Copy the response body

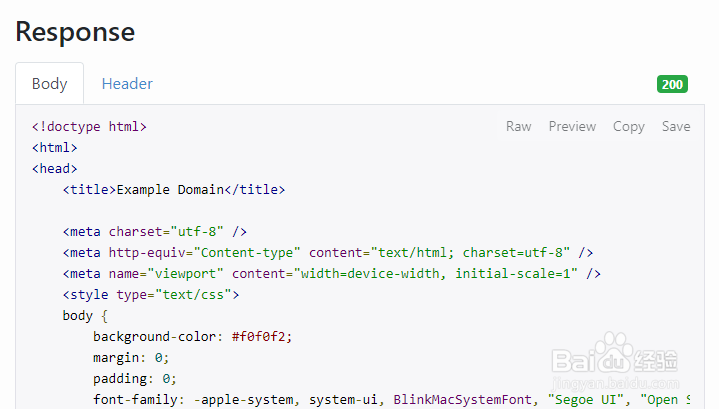(x=628, y=126)
